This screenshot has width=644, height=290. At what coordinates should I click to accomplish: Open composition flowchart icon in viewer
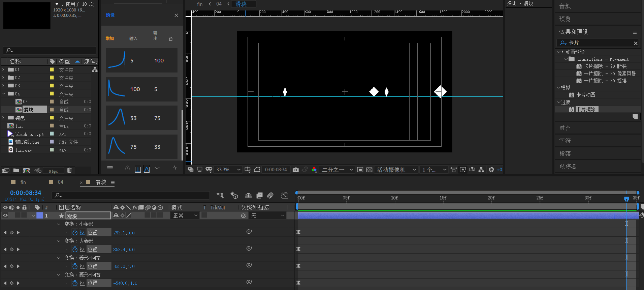pos(481,170)
